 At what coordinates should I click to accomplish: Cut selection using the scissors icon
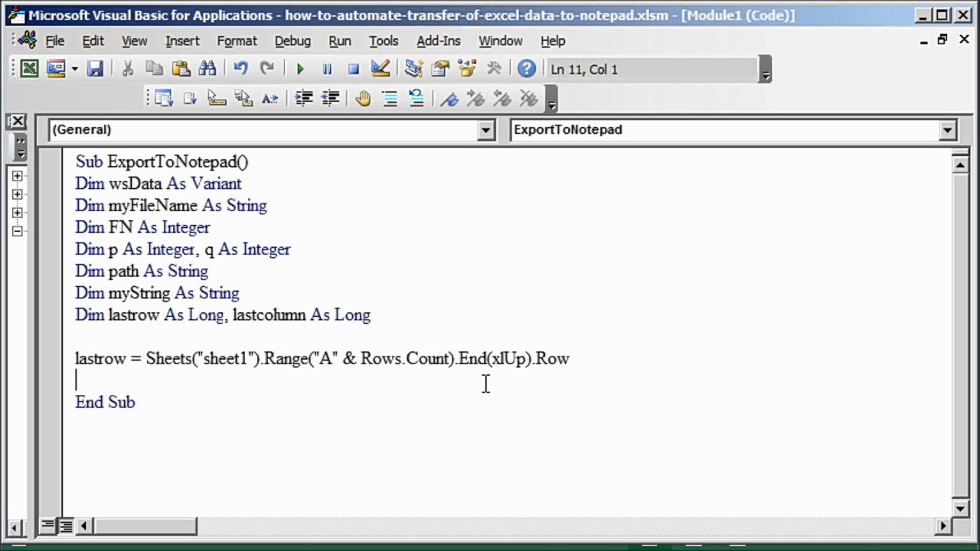click(x=128, y=69)
